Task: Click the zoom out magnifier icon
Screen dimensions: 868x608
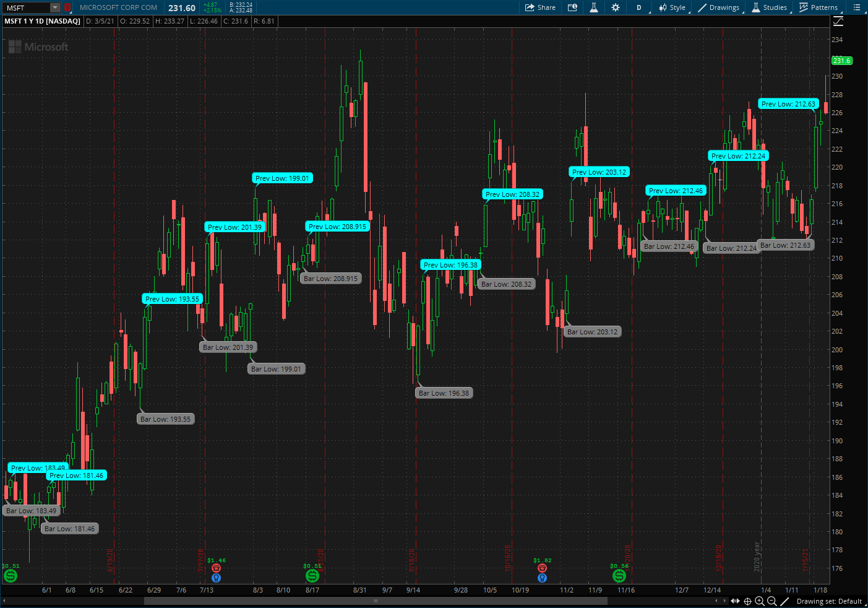Action: click(772, 601)
